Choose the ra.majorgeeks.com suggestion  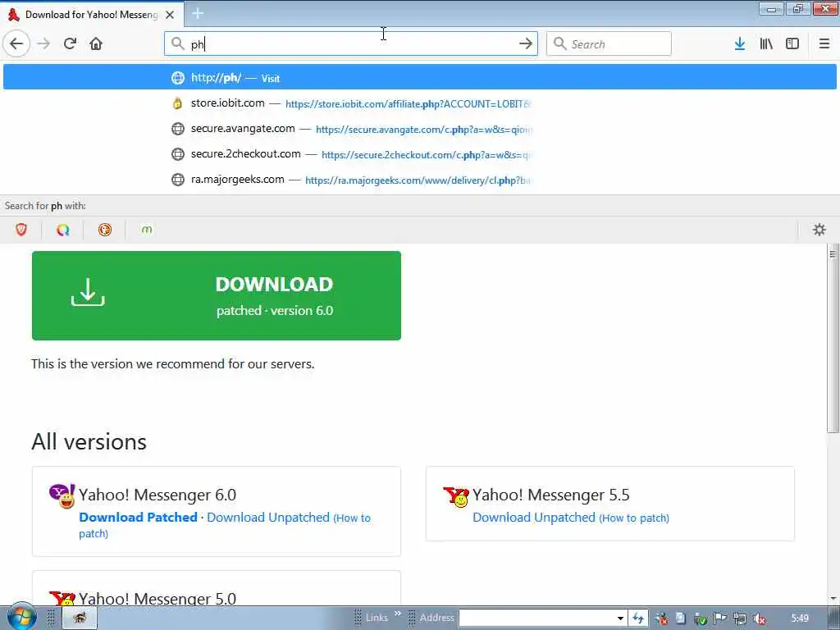coord(419,180)
